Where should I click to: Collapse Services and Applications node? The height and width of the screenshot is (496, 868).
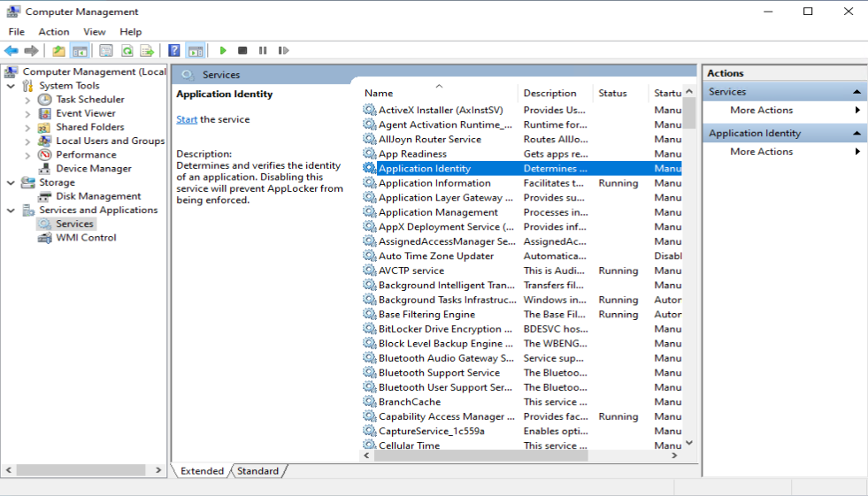click(11, 210)
